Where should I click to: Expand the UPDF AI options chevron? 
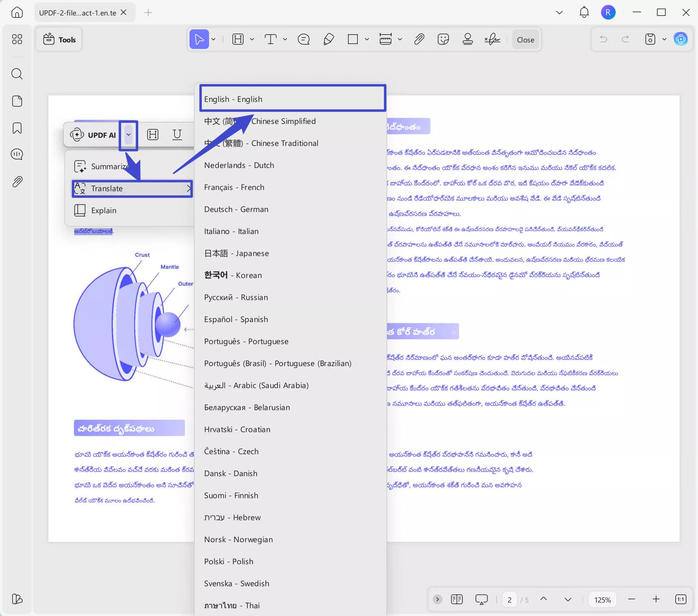(128, 135)
